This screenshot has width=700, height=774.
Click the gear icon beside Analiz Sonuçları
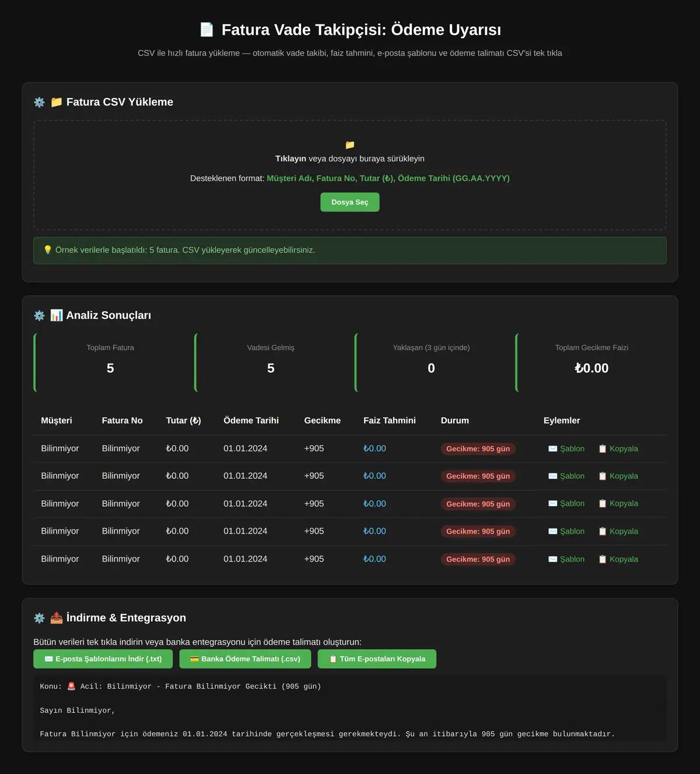tap(39, 316)
